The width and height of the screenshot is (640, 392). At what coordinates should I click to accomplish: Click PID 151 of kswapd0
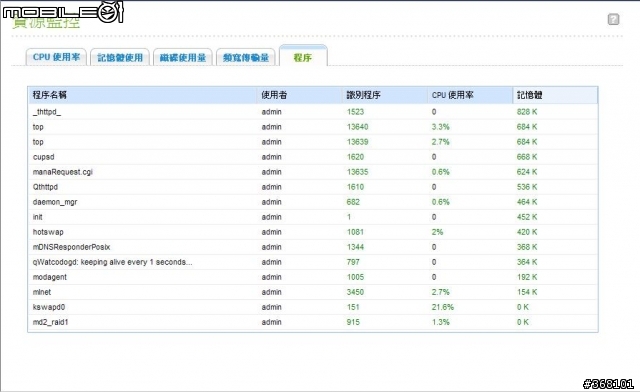pos(353,307)
